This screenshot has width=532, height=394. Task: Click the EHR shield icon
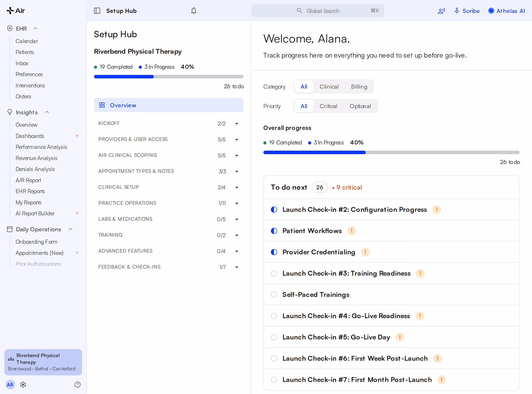coord(10,28)
